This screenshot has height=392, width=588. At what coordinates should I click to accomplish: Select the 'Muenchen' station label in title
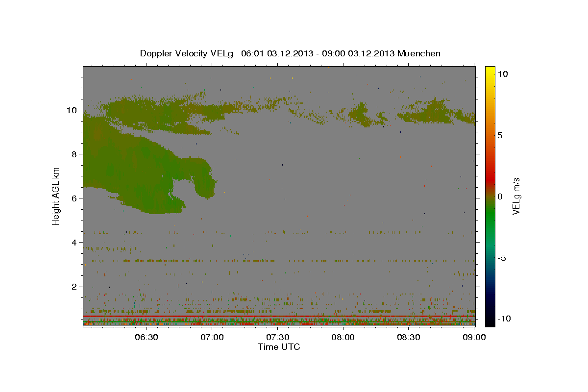point(419,53)
